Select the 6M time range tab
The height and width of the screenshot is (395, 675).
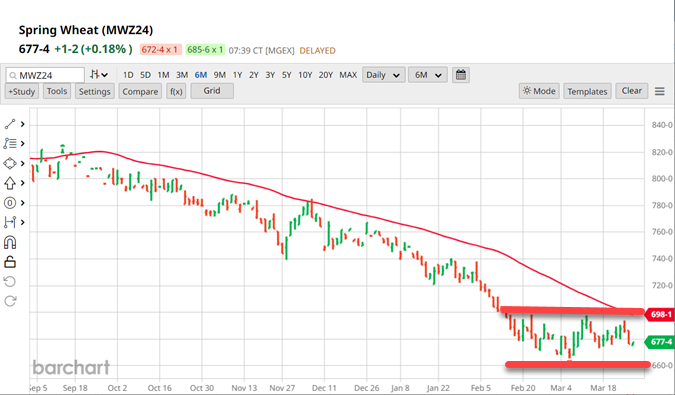[201, 75]
